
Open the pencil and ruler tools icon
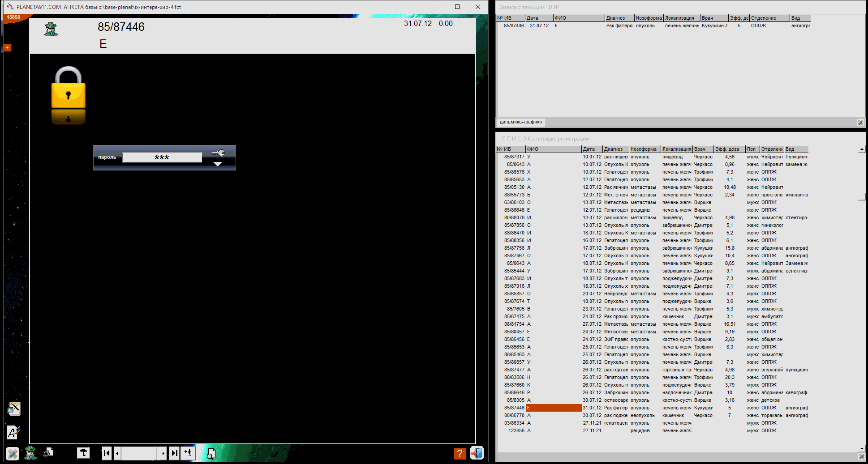tap(13, 454)
